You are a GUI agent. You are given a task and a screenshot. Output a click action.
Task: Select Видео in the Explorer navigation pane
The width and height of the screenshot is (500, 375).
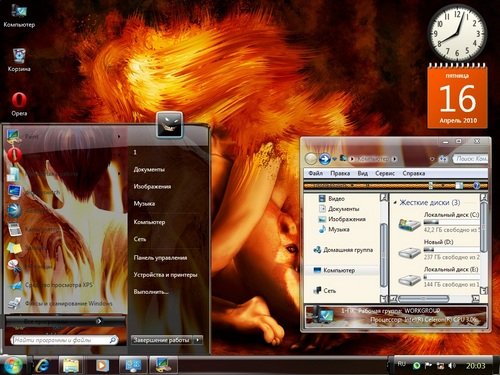(332, 198)
